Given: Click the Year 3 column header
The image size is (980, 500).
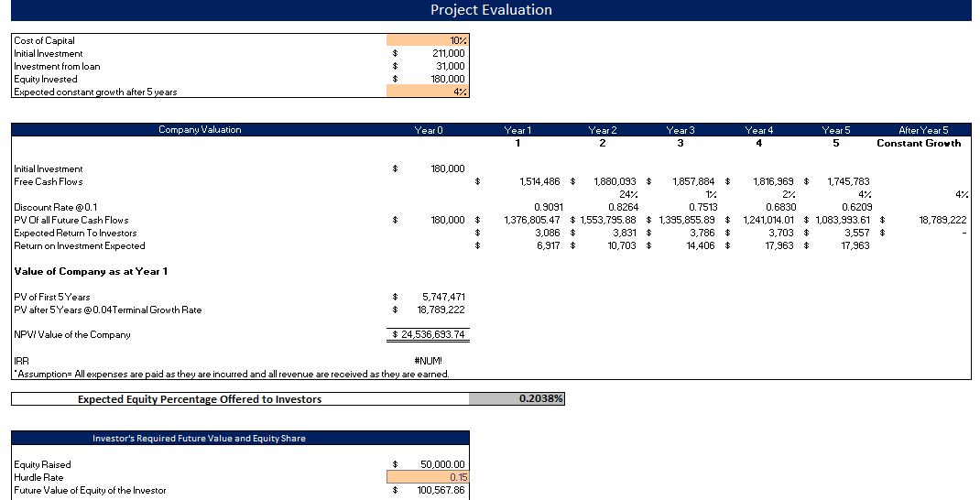Looking at the screenshot, I should [680, 130].
